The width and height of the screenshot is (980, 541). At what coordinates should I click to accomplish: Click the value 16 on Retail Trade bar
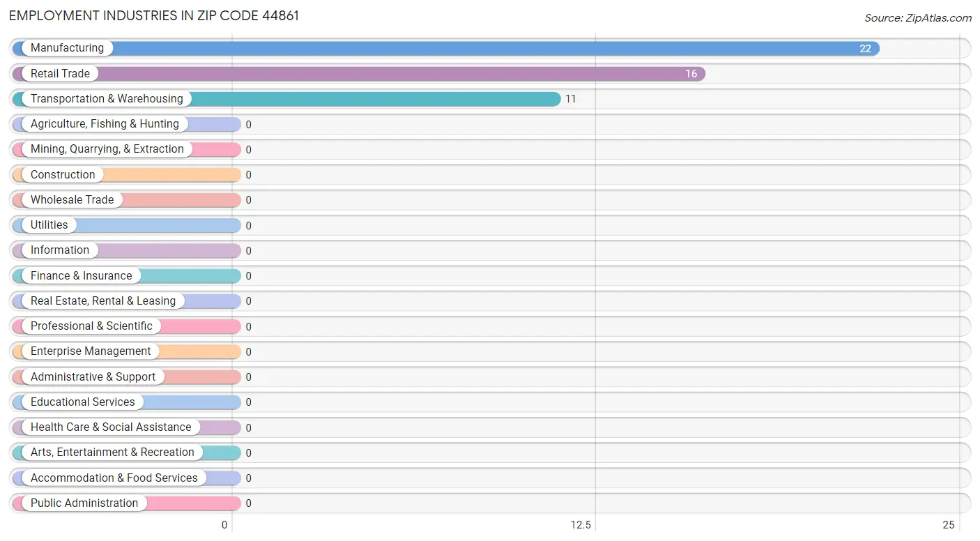pos(691,74)
